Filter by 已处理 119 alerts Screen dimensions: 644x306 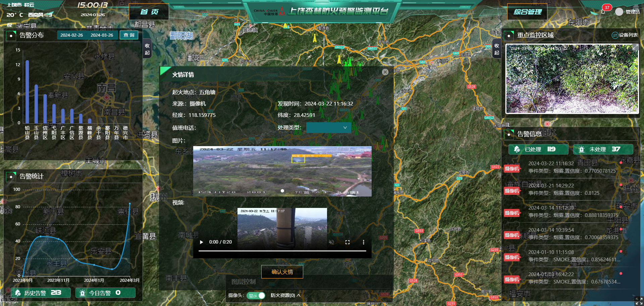(x=538, y=149)
